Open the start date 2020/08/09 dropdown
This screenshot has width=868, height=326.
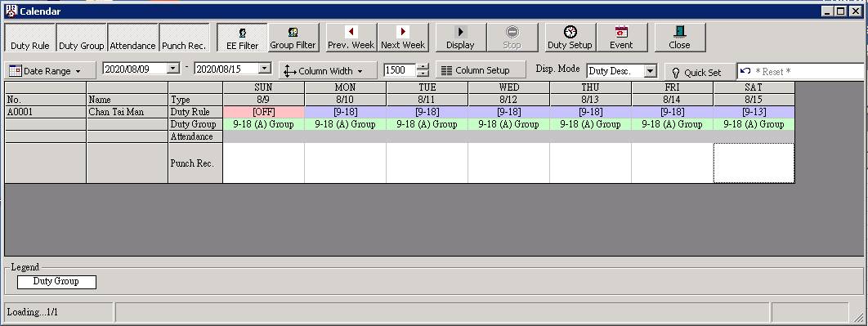(x=173, y=69)
